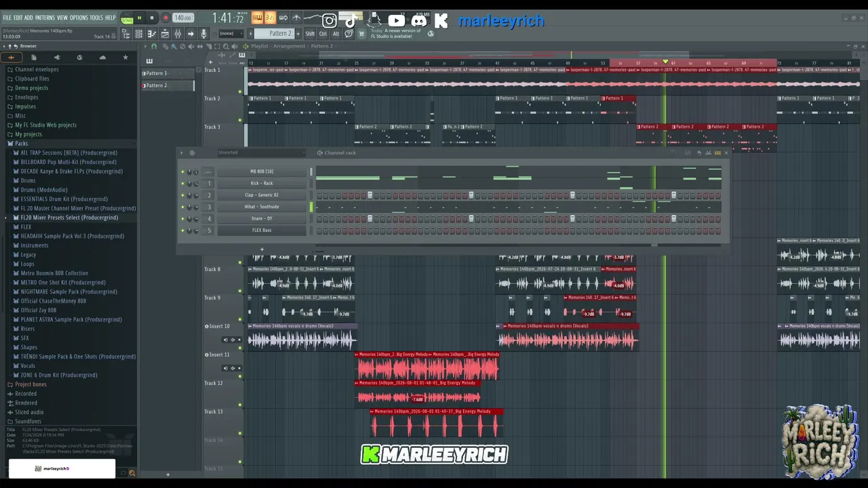The width and height of the screenshot is (868, 488).
Task: Click the Hihat - Southside channel pan knob
Action: (x=189, y=207)
